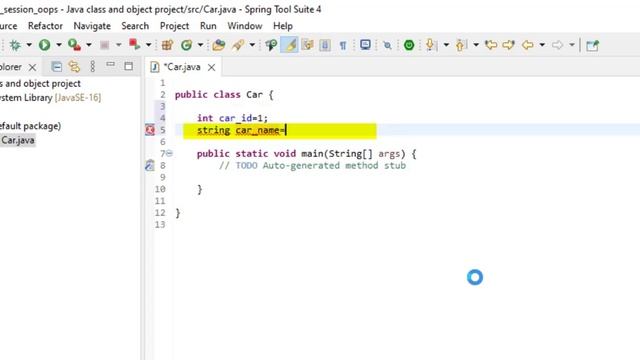Open the Relaunch dropdown arrow
This screenshot has width=640, height=360.
click(149, 45)
